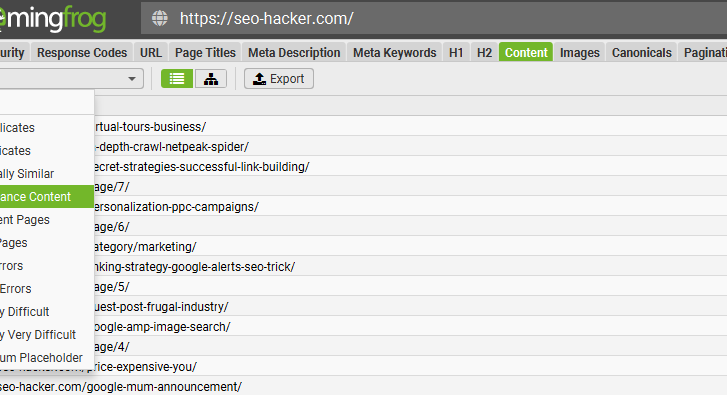The image size is (727, 395).
Task: Click the seo-hacker.com URL address field
Action: [434, 19]
